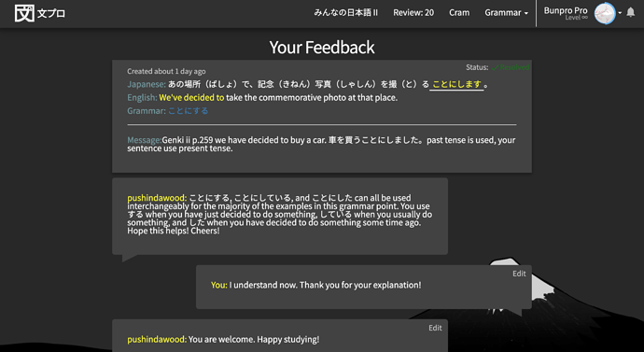Go to Review: 20

tap(413, 13)
